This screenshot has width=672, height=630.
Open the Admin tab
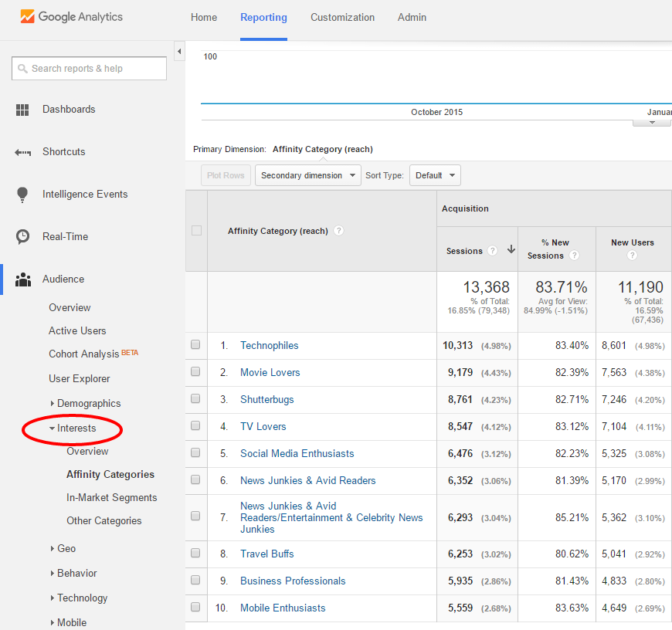tap(412, 18)
